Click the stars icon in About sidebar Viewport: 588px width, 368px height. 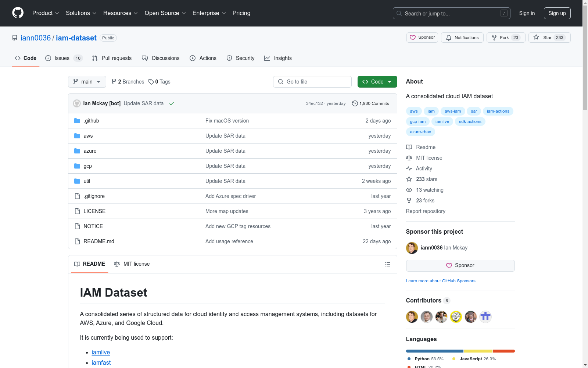[x=409, y=179]
